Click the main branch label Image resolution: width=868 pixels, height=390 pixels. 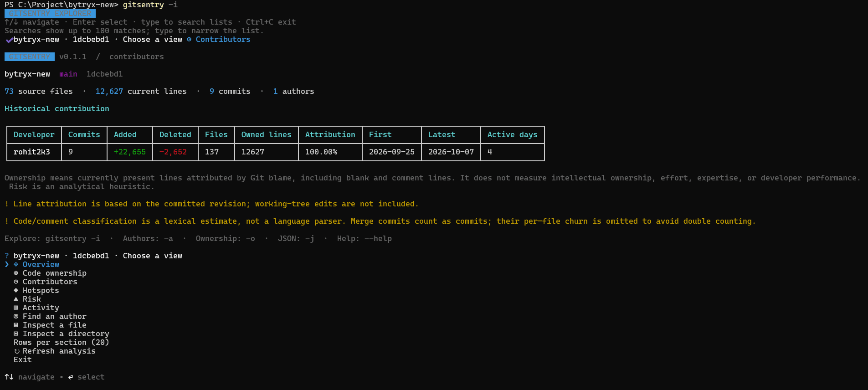click(x=68, y=74)
